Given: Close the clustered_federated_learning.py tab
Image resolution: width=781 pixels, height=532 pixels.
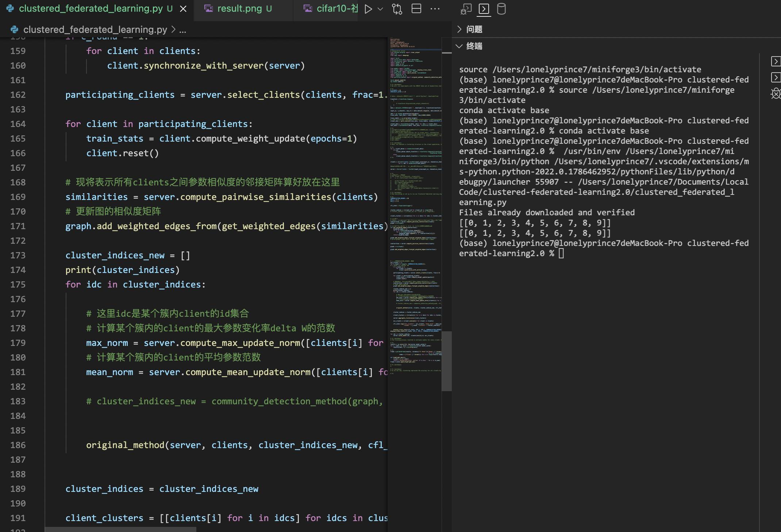Looking at the screenshot, I should click(x=183, y=9).
